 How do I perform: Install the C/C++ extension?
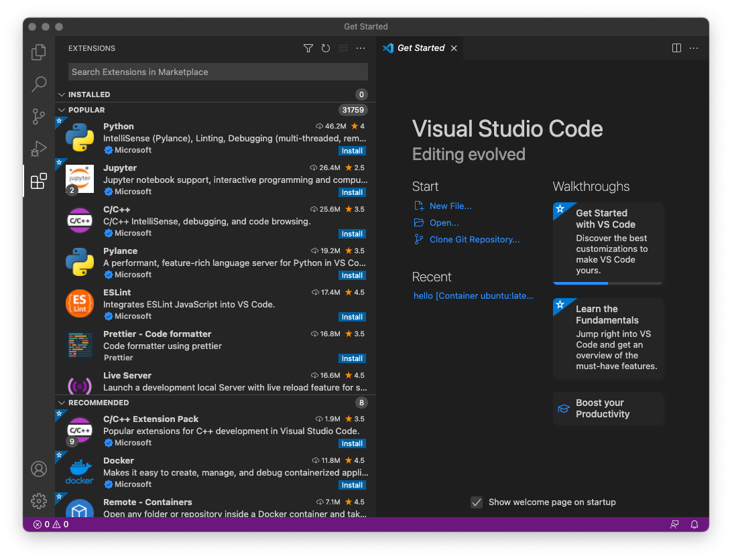point(352,234)
